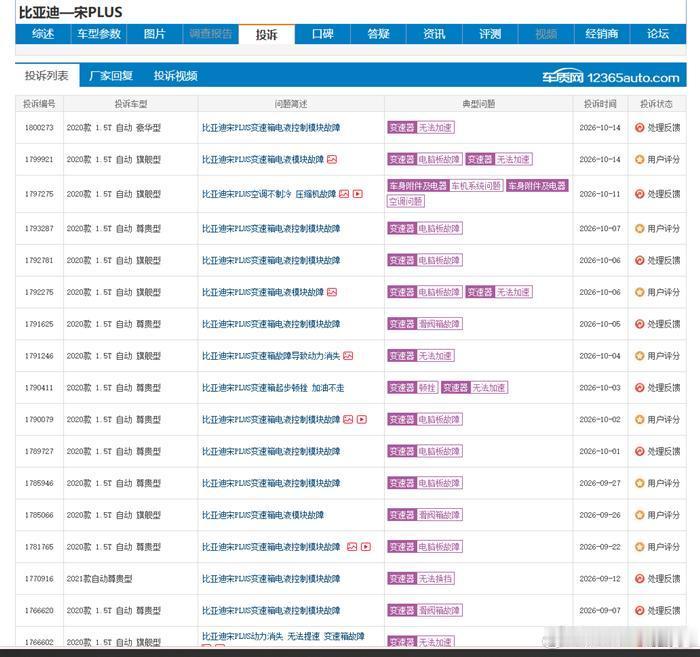This screenshot has width=700, height=657.
Task: Open the 投诉视频 sub-tab
Action: (x=175, y=75)
